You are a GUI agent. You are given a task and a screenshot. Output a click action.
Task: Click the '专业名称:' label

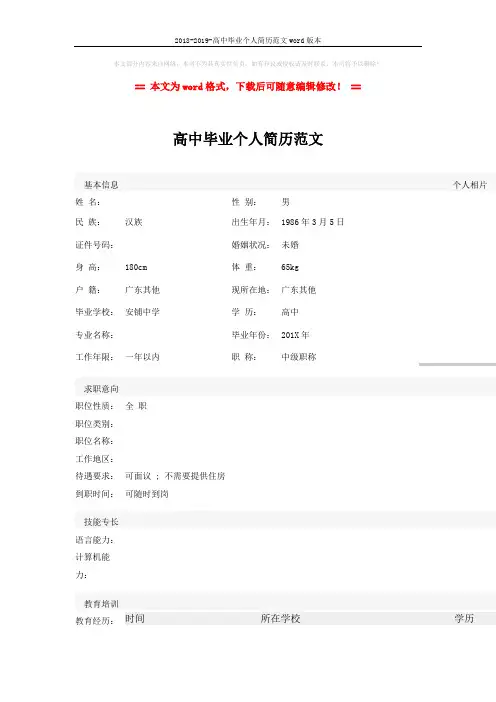94,335
